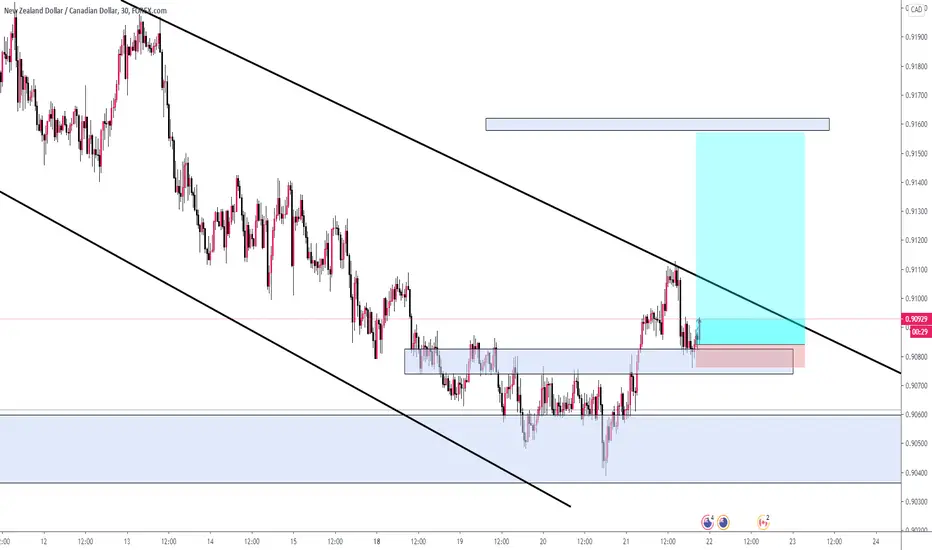Click the 0.90600 price axis label
This screenshot has width=932, height=550.
pos(916,414)
